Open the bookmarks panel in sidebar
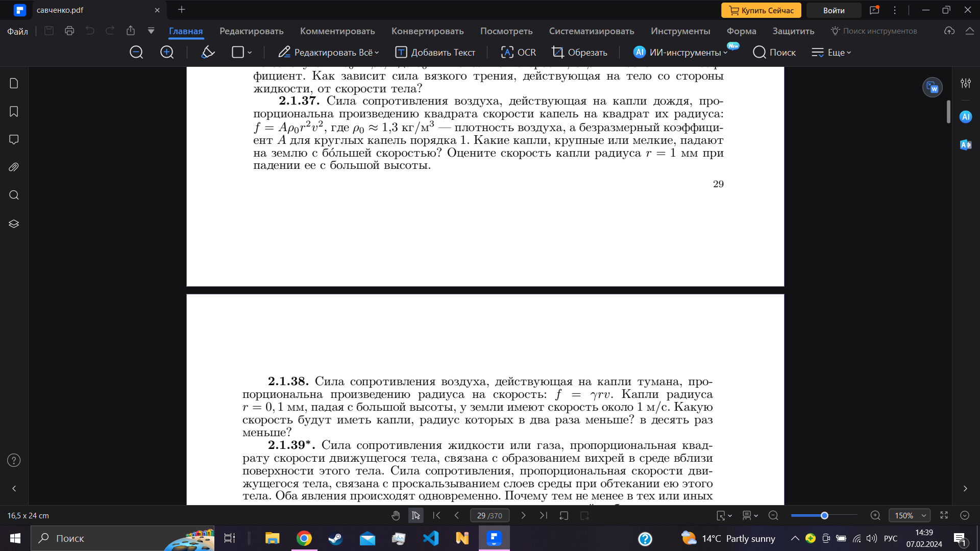 pos(14,112)
